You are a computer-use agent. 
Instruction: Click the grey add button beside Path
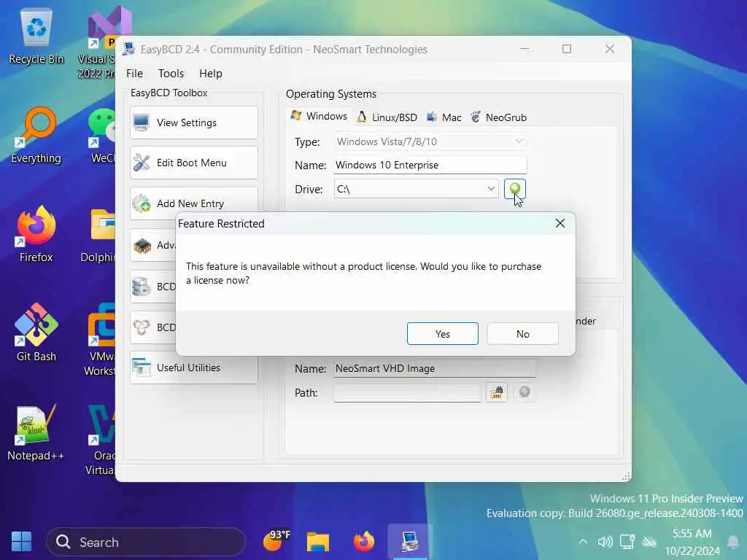click(524, 392)
